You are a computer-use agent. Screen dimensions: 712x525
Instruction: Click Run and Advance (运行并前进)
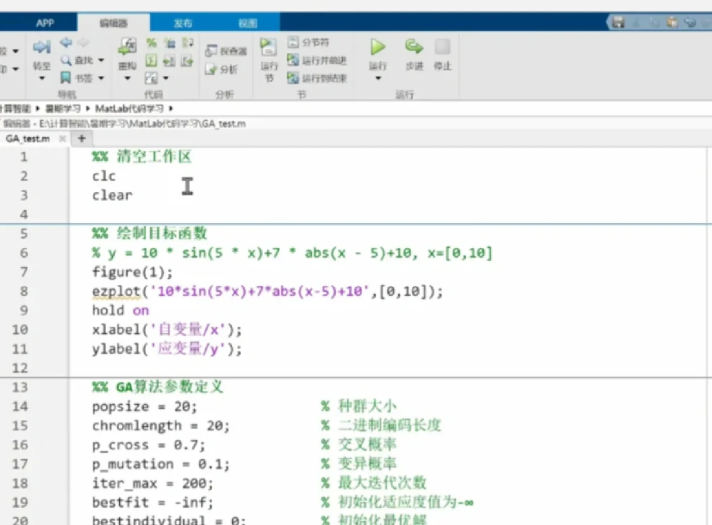coord(316,60)
